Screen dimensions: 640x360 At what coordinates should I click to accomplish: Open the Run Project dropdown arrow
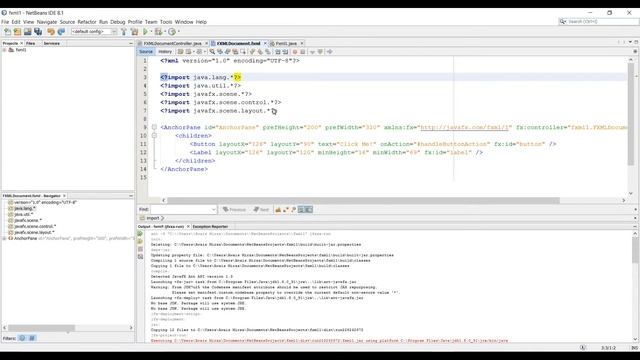coord(151,31)
